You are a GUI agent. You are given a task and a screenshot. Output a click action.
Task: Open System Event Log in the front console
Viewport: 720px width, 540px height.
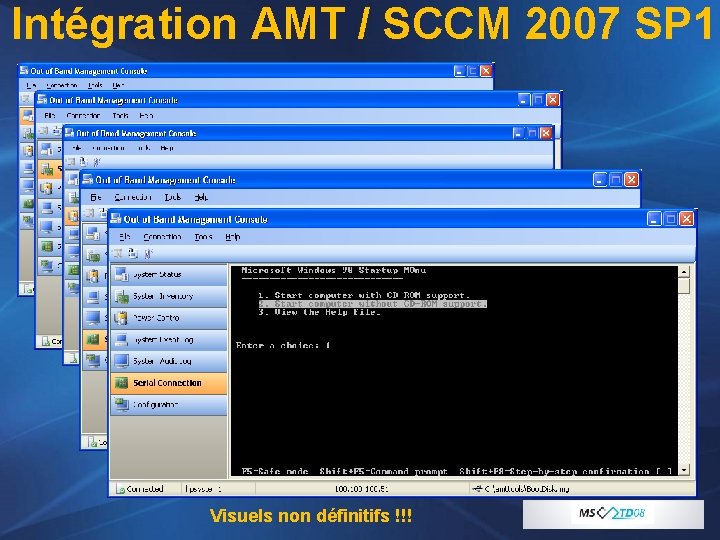[x=169, y=340]
